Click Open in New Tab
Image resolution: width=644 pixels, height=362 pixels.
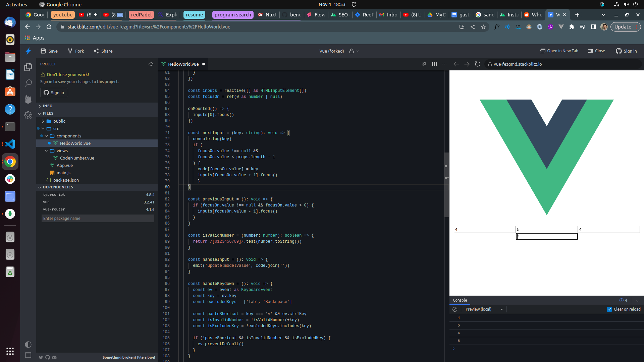tap(559, 51)
